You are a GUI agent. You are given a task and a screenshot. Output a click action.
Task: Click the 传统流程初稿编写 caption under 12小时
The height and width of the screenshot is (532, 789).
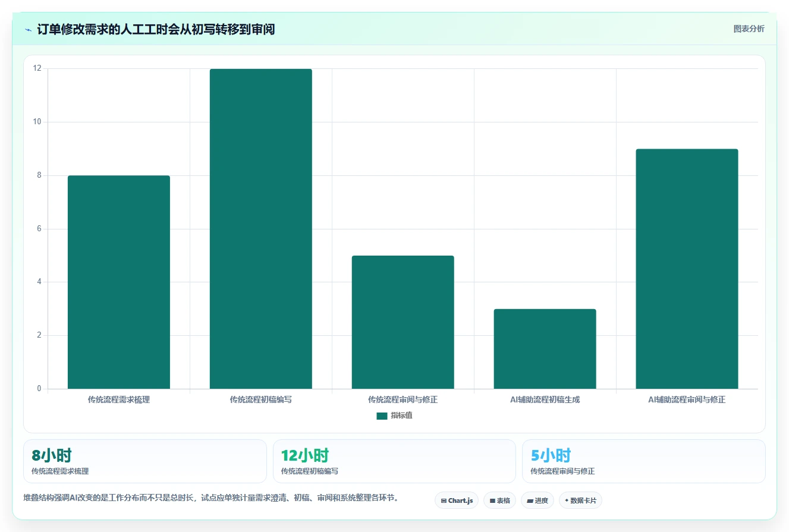tap(310, 471)
